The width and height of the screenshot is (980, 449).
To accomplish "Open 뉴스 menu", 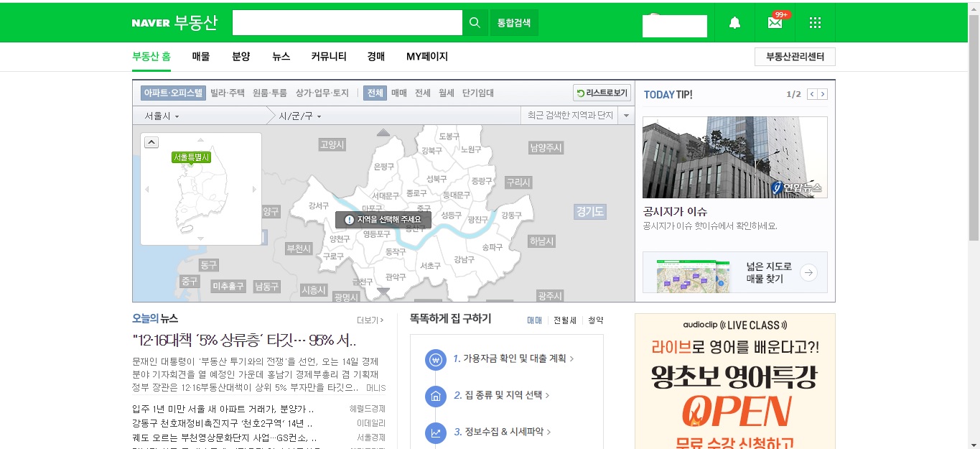I will click(281, 57).
